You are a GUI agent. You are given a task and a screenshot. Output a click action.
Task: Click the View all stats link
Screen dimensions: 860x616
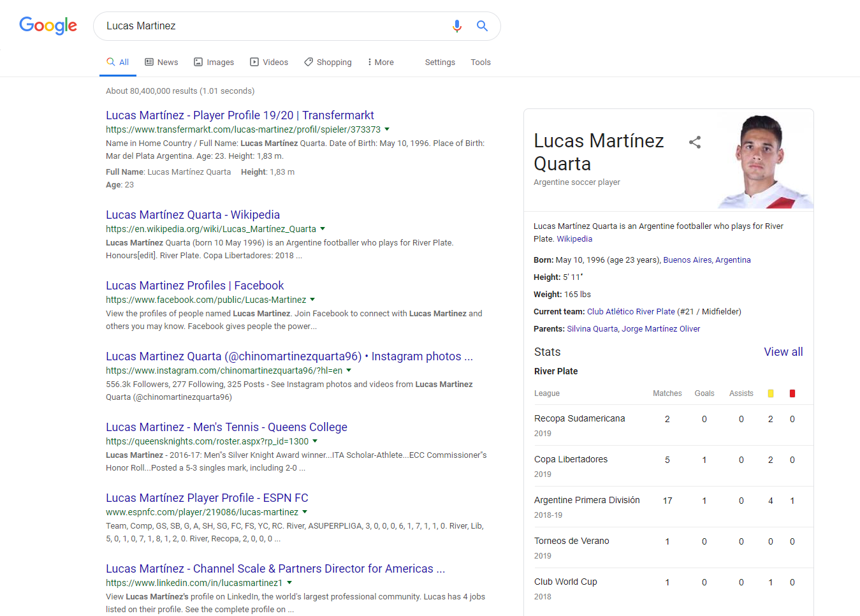(783, 352)
